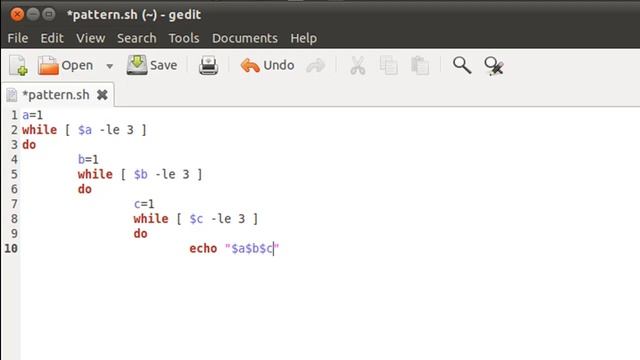
Task: Click the do keyword on line 6
Action: coord(85,189)
